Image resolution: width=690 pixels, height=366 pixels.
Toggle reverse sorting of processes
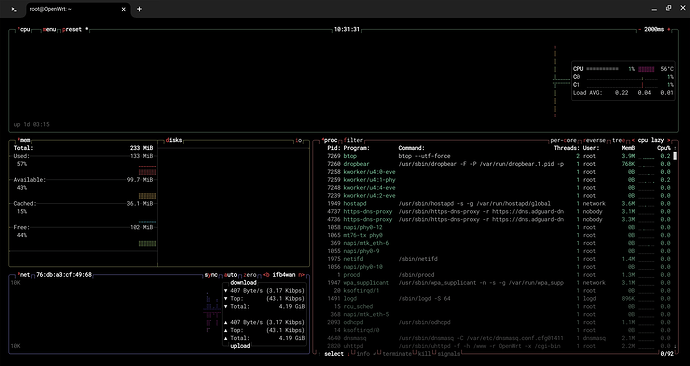pyautogui.click(x=595, y=140)
